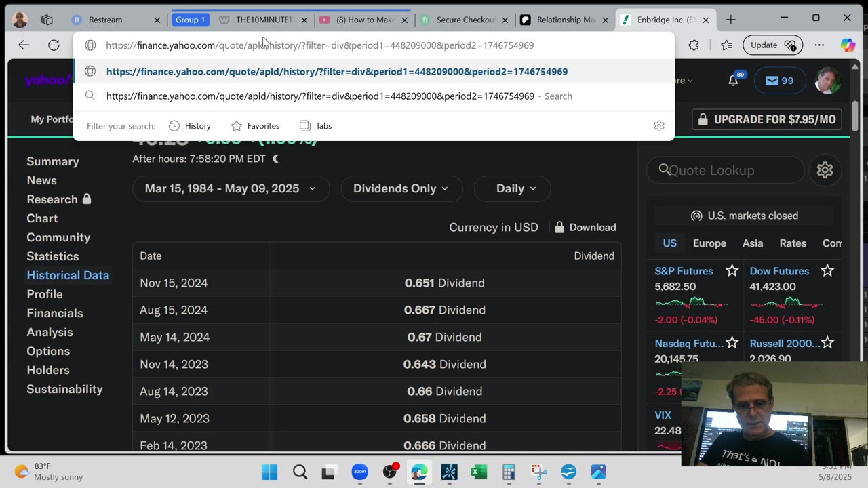Image resolution: width=868 pixels, height=488 pixels.
Task: Switch to the Secure Checkout tab
Action: coord(465,20)
